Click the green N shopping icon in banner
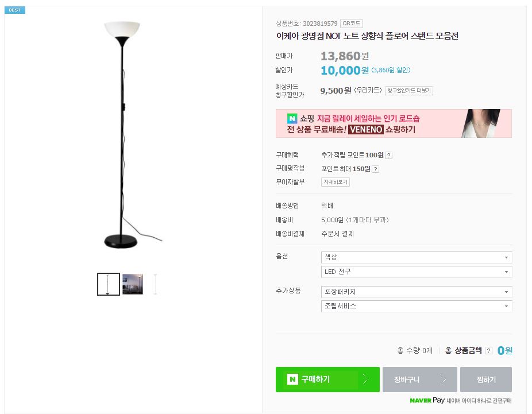The height and width of the screenshot is (414, 532). pyautogui.click(x=292, y=118)
